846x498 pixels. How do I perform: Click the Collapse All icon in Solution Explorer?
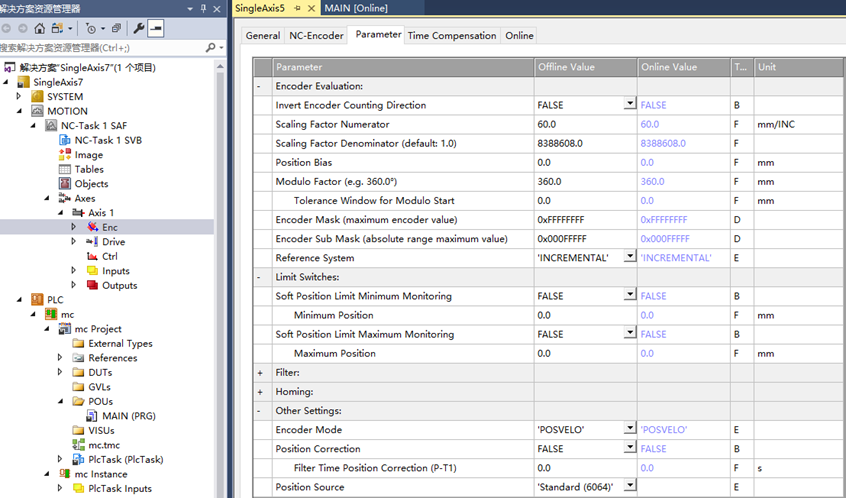click(x=117, y=29)
